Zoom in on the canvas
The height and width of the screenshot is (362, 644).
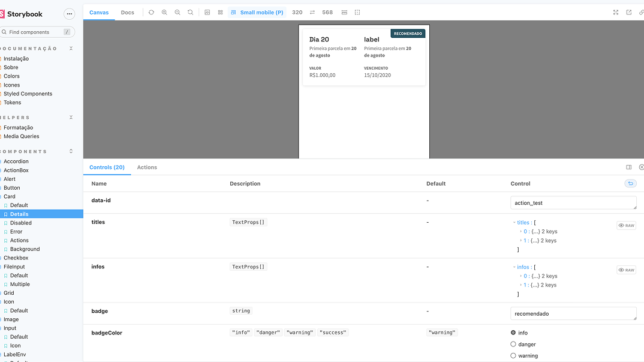click(x=164, y=13)
